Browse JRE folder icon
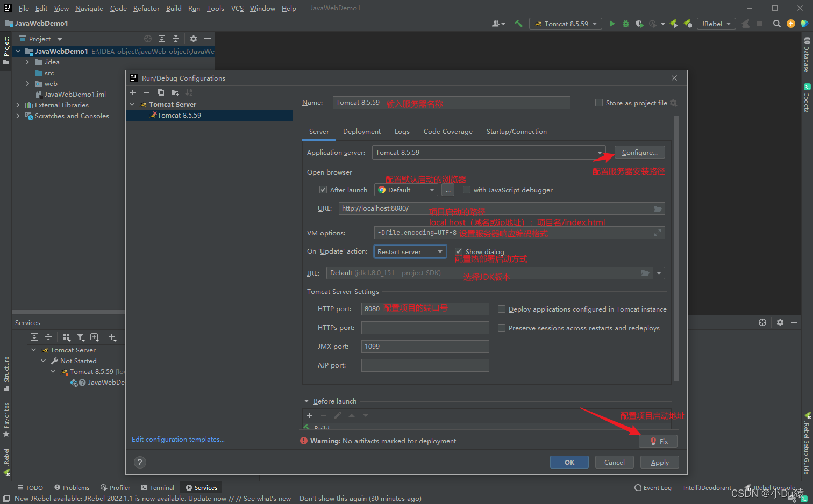 point(645,273)
